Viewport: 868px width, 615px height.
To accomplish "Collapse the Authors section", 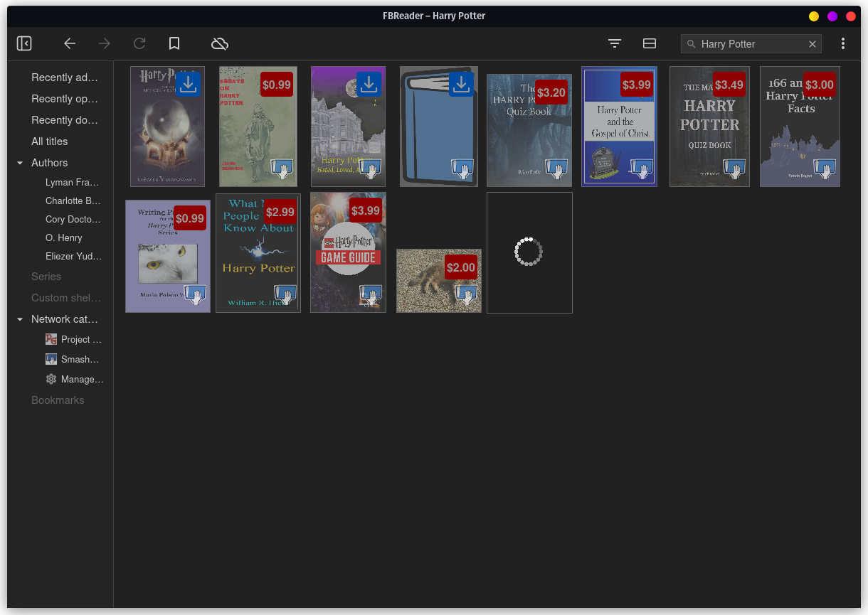I will pos(19,163).
